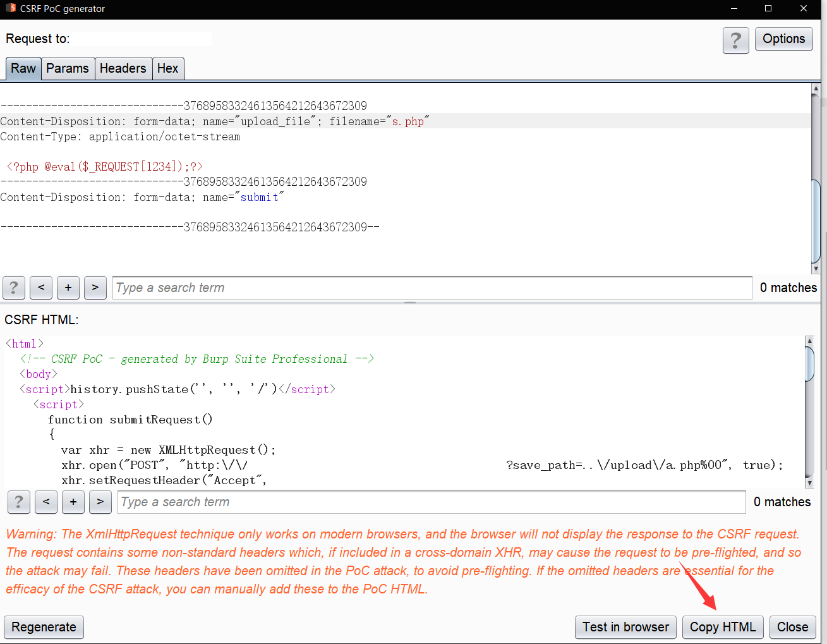
Task: Click the CSRF HTML vertical scrollbar thumb
Action: [810, 364]
